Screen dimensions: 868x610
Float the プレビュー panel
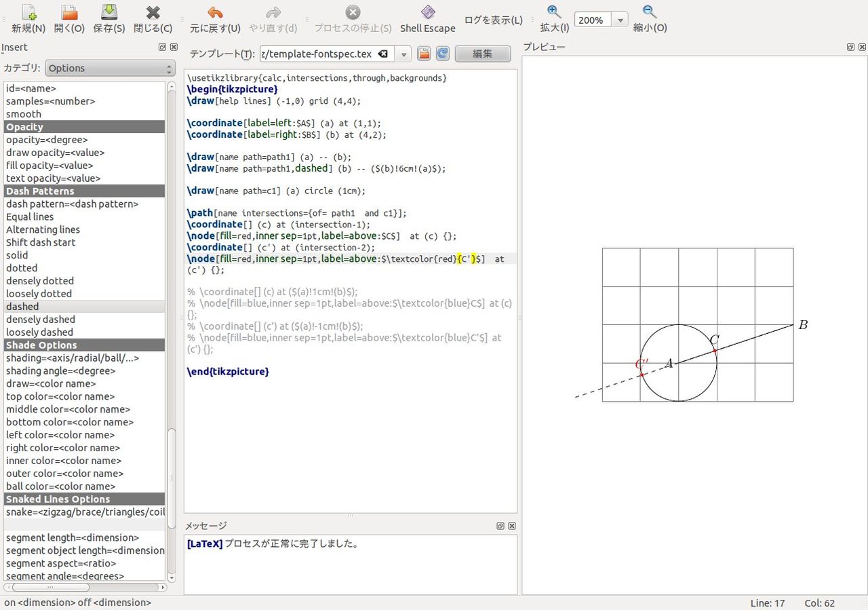[x=850, y=47]
